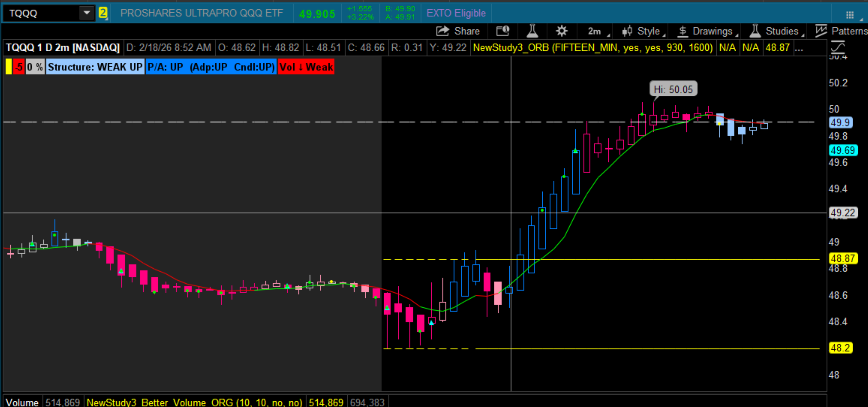The width and height of the screenshot is (868, 407).
Task: Click the red Vol Weak label
Action: pos(306,67)
